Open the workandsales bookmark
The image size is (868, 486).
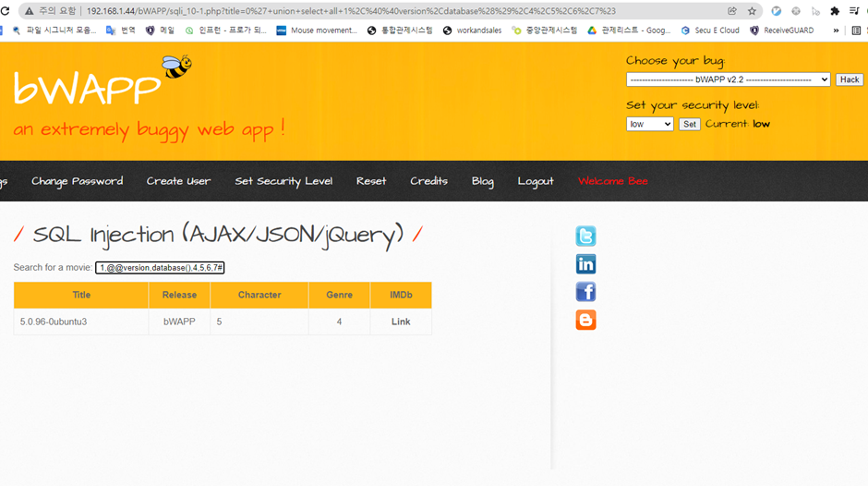(x=472, y=30)
